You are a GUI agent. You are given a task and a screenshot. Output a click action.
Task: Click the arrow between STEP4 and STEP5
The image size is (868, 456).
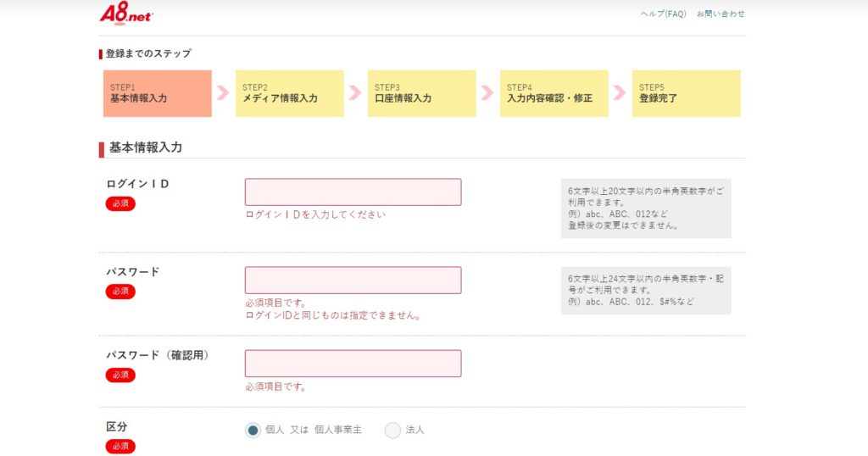pos(620,93)
